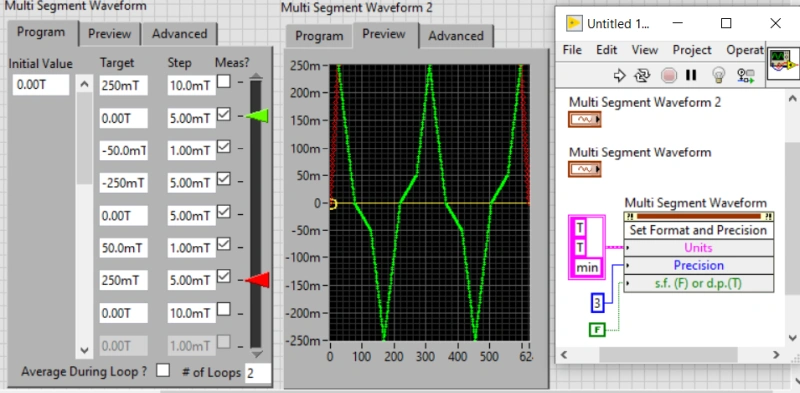Open the Edit menu

click(x=607, y=50)
